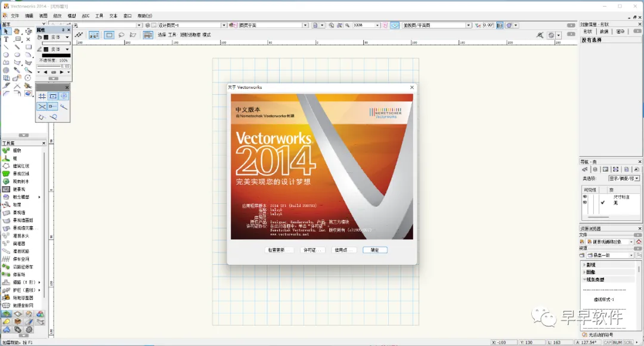Select the Eyedropper tool
The width and height of the screenshot is (644, 346).
click(17, 70)
